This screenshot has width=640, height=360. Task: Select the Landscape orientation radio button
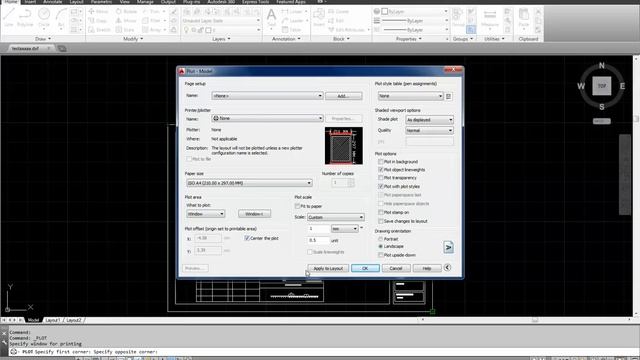click(x=380, y=247)
